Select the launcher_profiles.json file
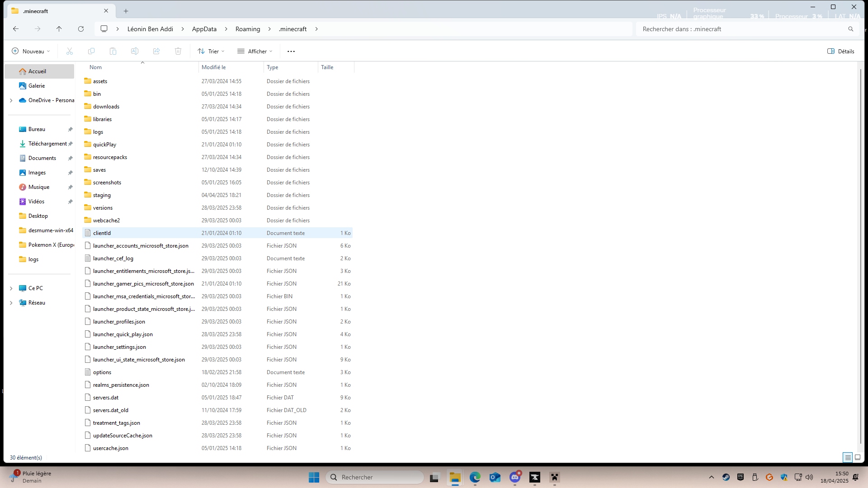This screenshot has height=488, width=868. pyautogui.click(x=217, y=322)
